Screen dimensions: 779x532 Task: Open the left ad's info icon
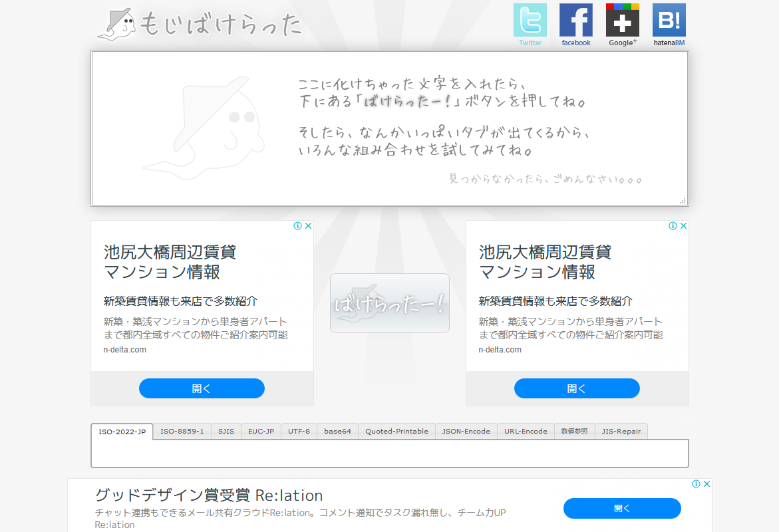tap(298, 226)
